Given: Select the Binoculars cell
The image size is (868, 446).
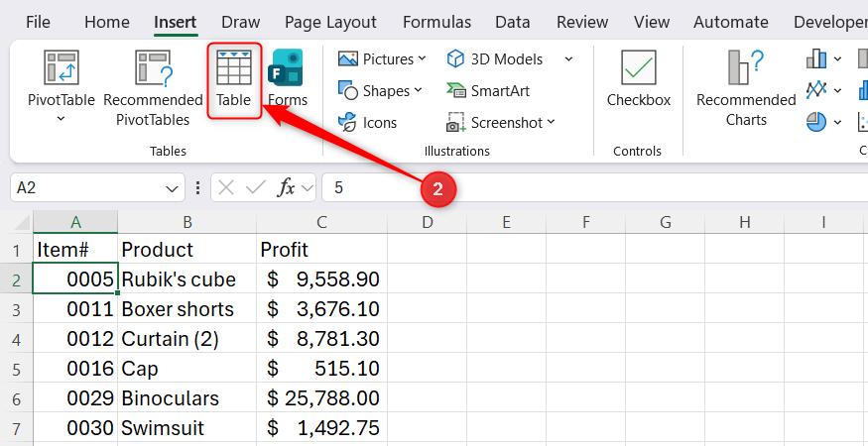Looking at the screenshot, I should (187, 398).
